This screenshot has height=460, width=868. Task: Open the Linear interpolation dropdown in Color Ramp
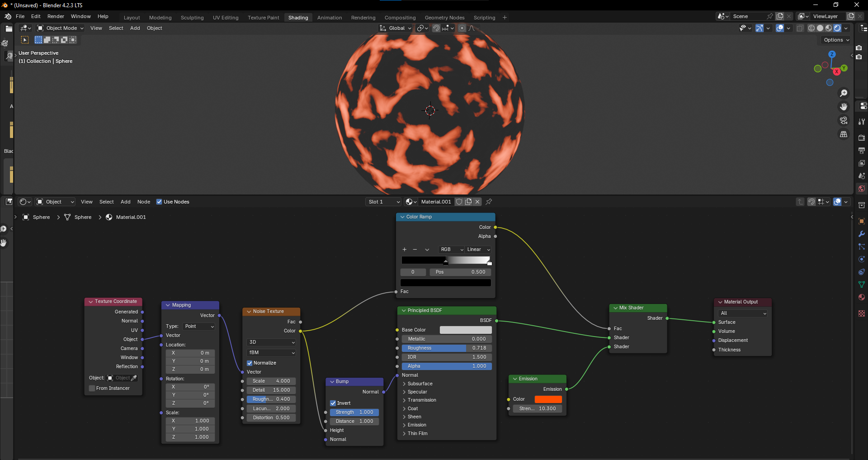(478, 249)
